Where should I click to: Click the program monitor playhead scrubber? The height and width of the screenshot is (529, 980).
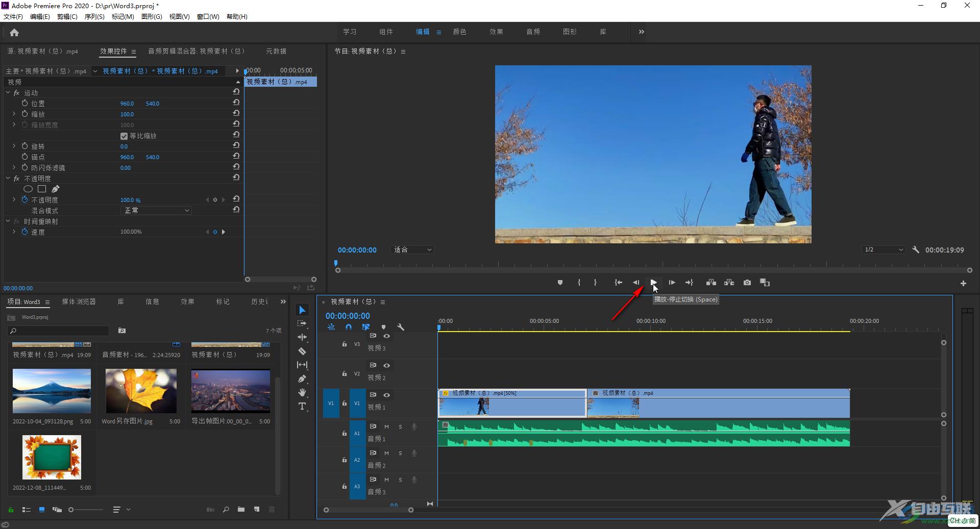click(x=336, y=263)
